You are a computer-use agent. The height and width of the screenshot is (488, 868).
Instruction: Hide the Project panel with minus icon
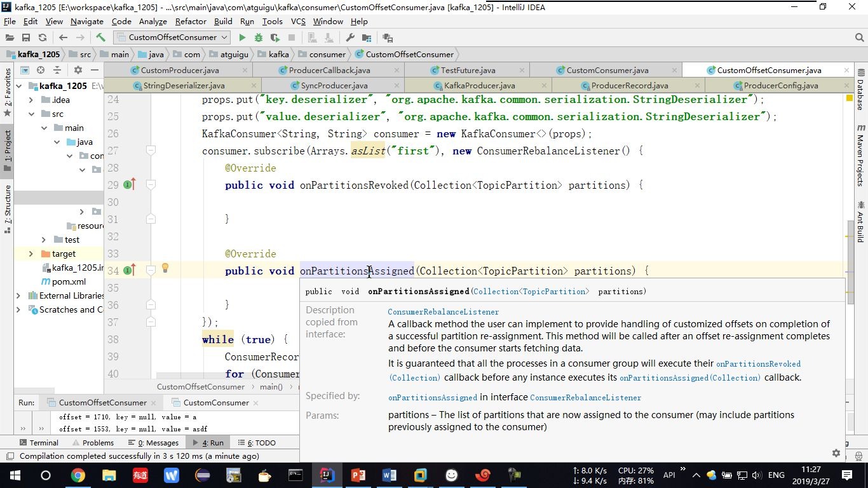point(95,70)
